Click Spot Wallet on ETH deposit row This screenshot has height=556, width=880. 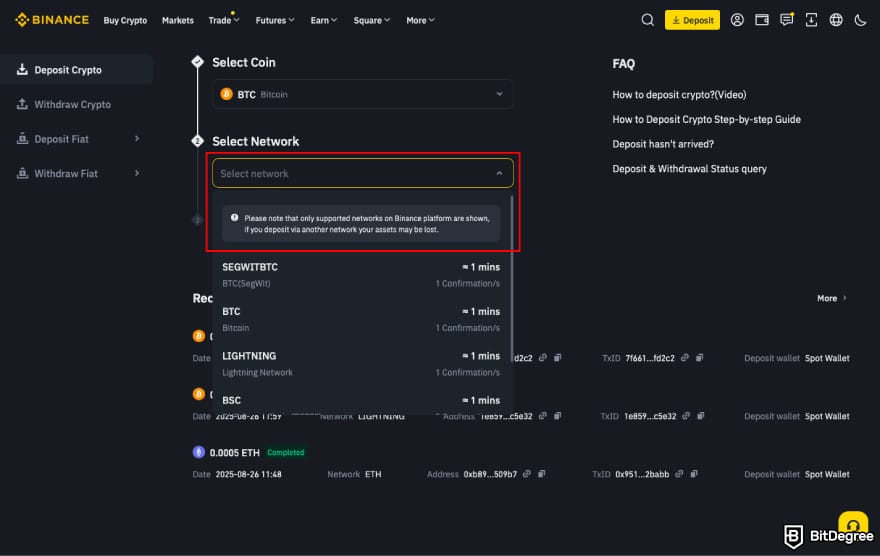827,474
